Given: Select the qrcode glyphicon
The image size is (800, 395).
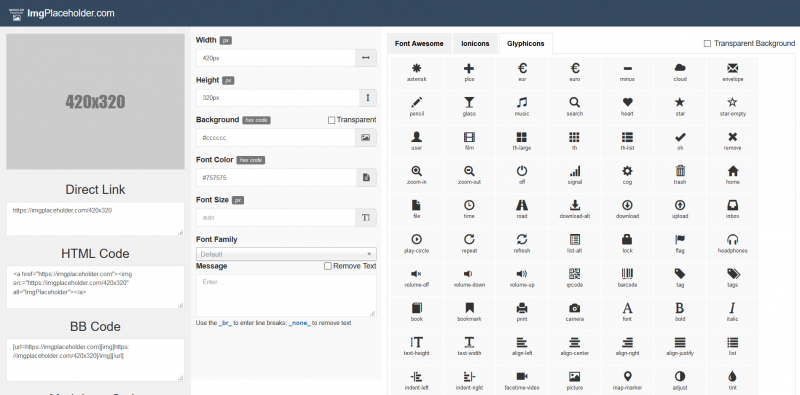Looking at the screenshot, I should pos(574,279).
